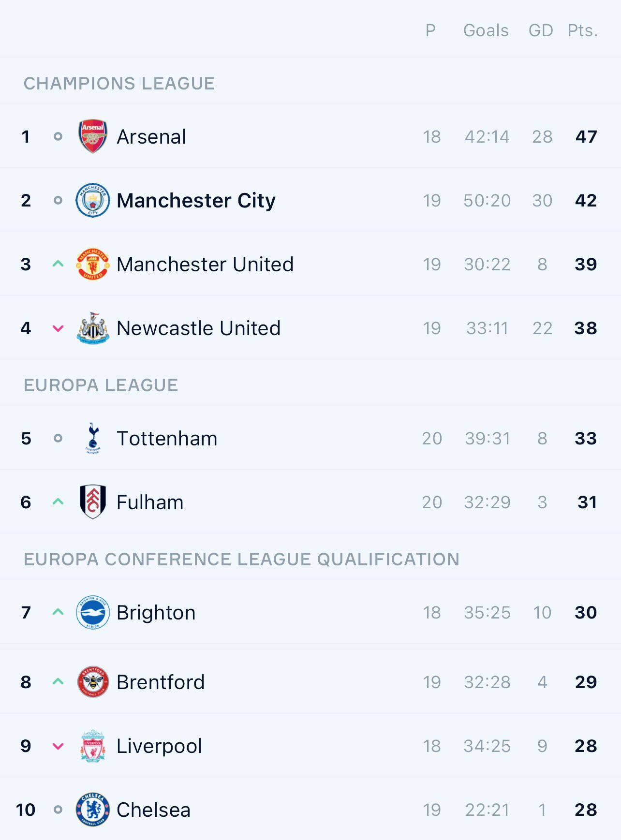
Task: Tap the Manchester City crest icon
Action: (93, 200)
